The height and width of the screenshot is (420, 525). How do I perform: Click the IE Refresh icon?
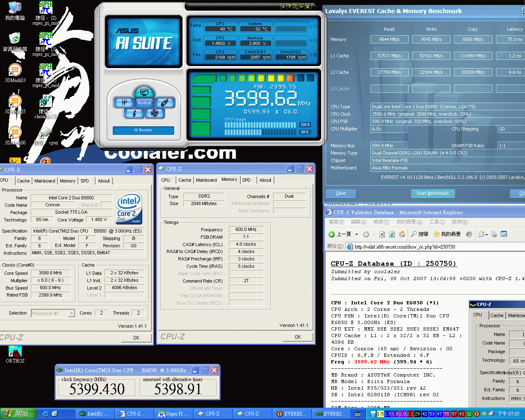pyautogui.click(x=392, y=234)
